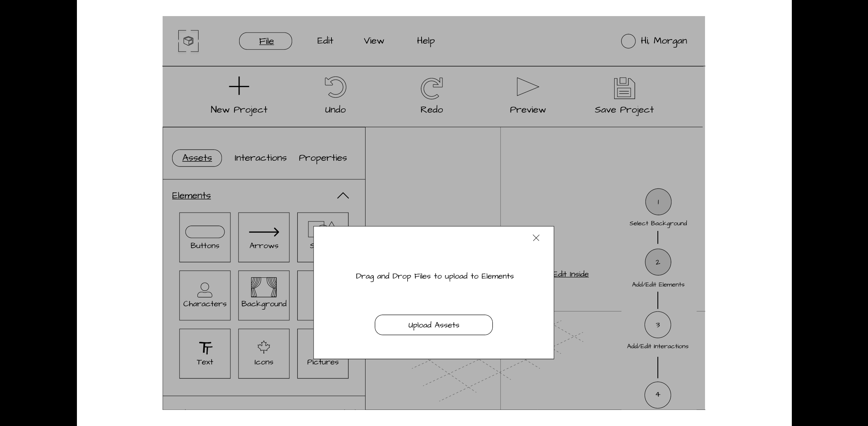Click the Upload Assets button
This screenshot has height=426, width=868.
coord(433,325)
